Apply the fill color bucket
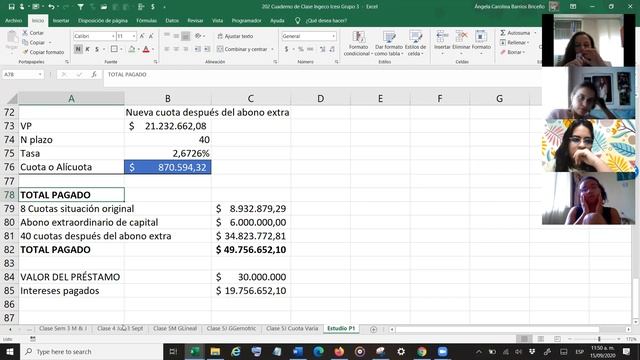Screen dimensions: 640x360 coord(131,49)
